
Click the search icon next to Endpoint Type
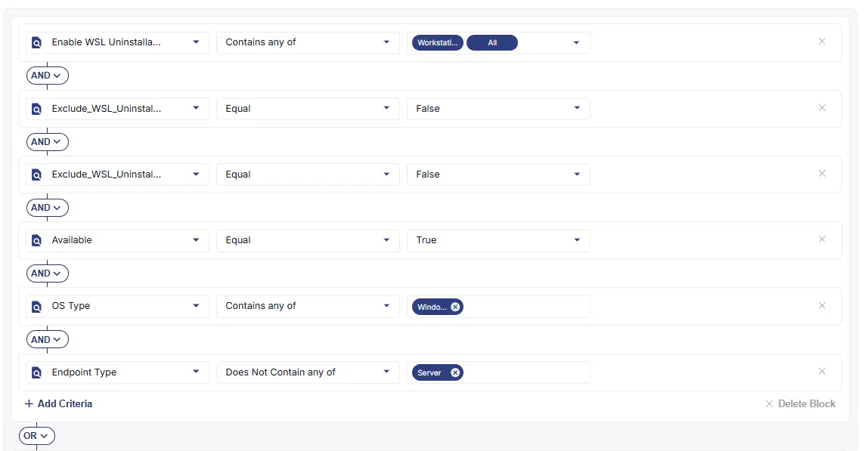(x=36, y=372)
